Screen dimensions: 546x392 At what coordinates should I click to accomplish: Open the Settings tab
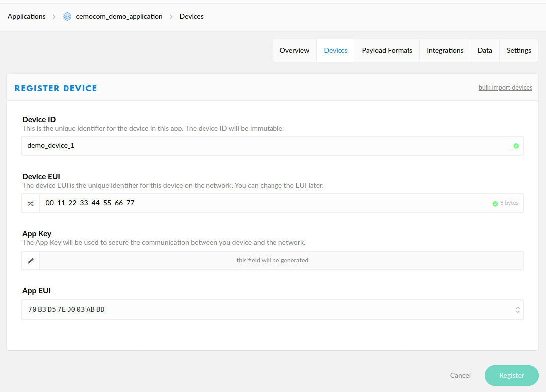(519, 51)
